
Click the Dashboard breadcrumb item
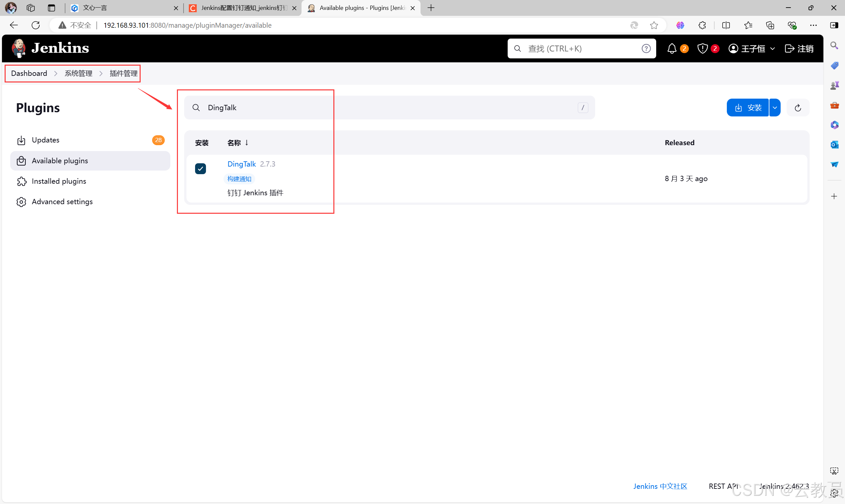pyautogui.click(x=29, y=73)
